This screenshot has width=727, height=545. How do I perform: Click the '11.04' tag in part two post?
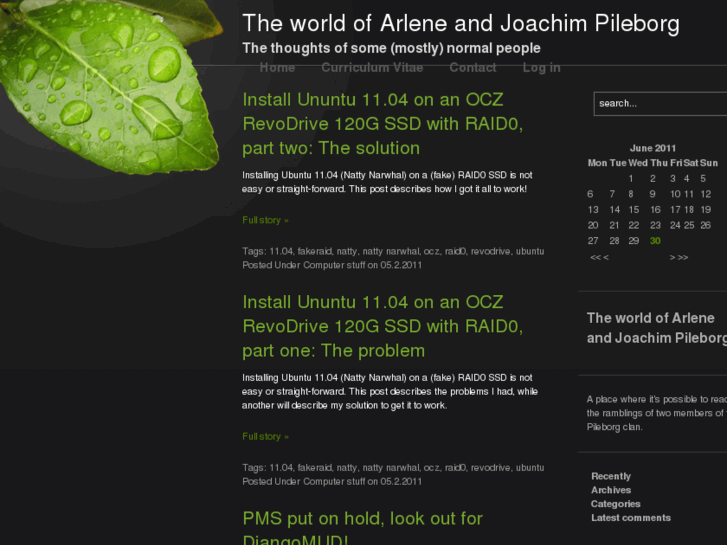(281, 251)
